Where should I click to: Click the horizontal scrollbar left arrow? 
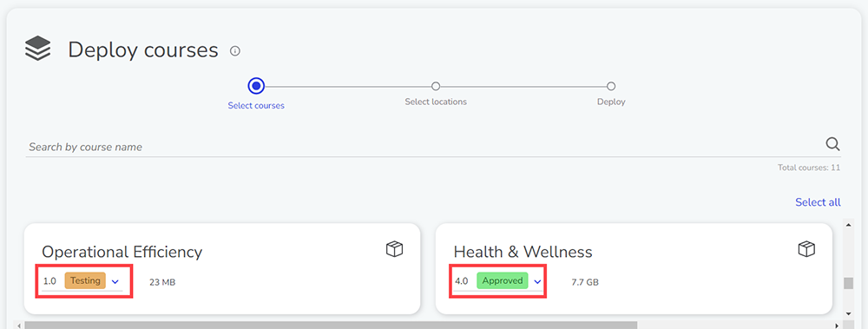click(x=19, y=326)
